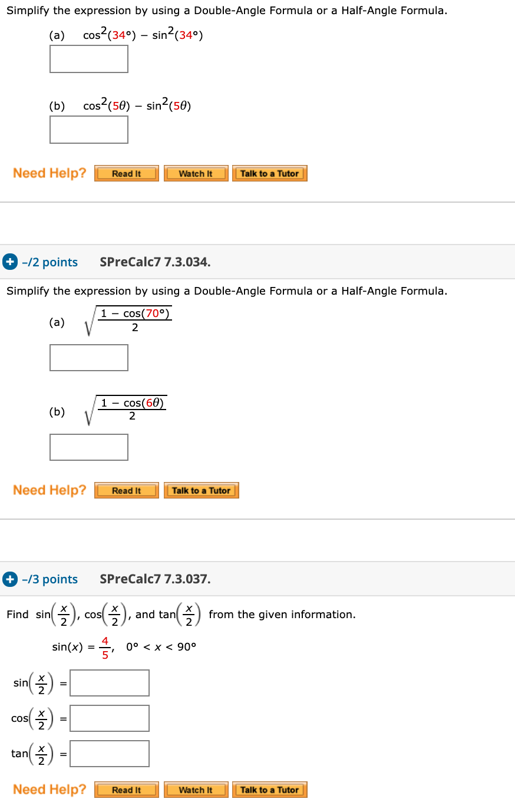Open Talk to a Tutor for first problem
515x812 pixels.
270,173
